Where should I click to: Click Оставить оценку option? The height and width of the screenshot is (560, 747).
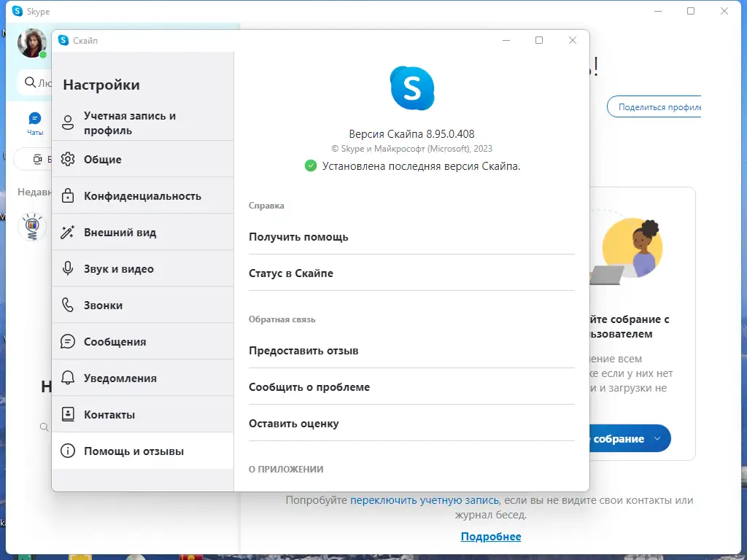411,424
